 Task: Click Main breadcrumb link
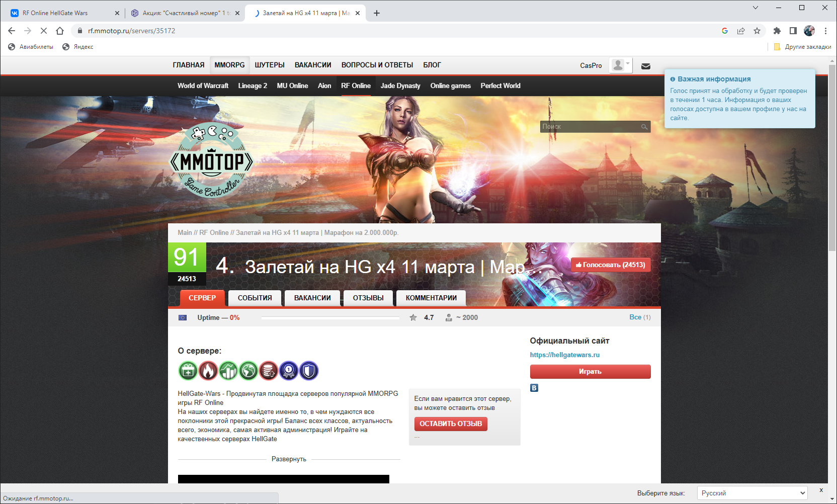click(x=185, y=232)
